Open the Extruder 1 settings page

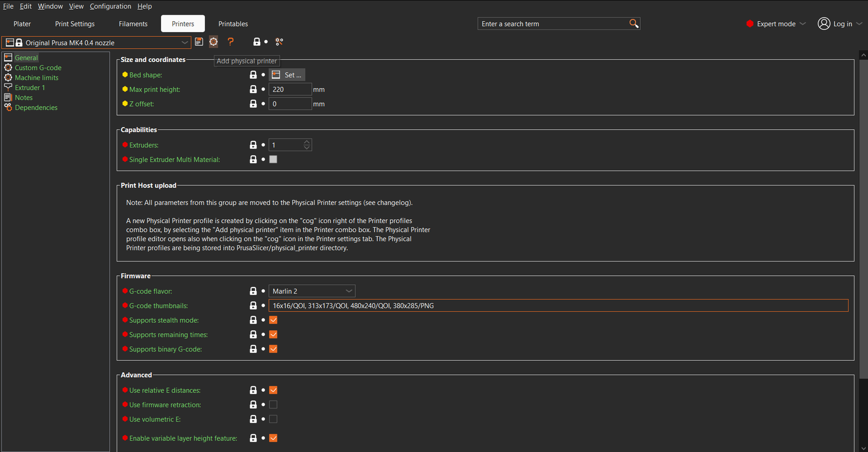[x=30, y=88]
